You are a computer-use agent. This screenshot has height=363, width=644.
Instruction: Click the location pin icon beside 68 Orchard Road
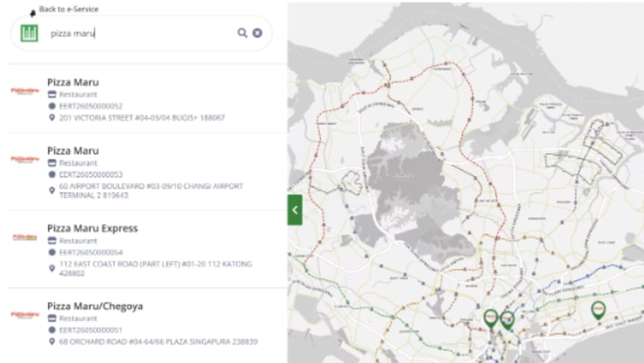click(52, 341)
